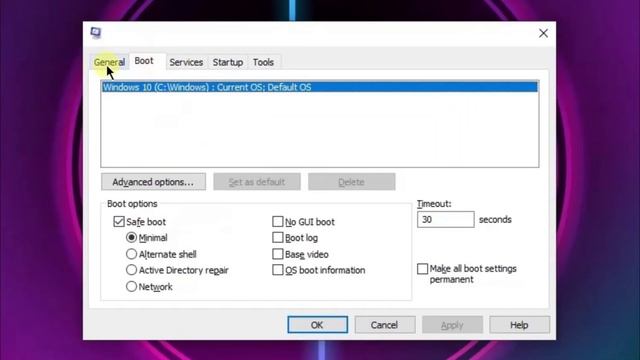Select the Minimal safe boot option
Image resolution: width=640 pixels, height=360 pixels.
131,238
